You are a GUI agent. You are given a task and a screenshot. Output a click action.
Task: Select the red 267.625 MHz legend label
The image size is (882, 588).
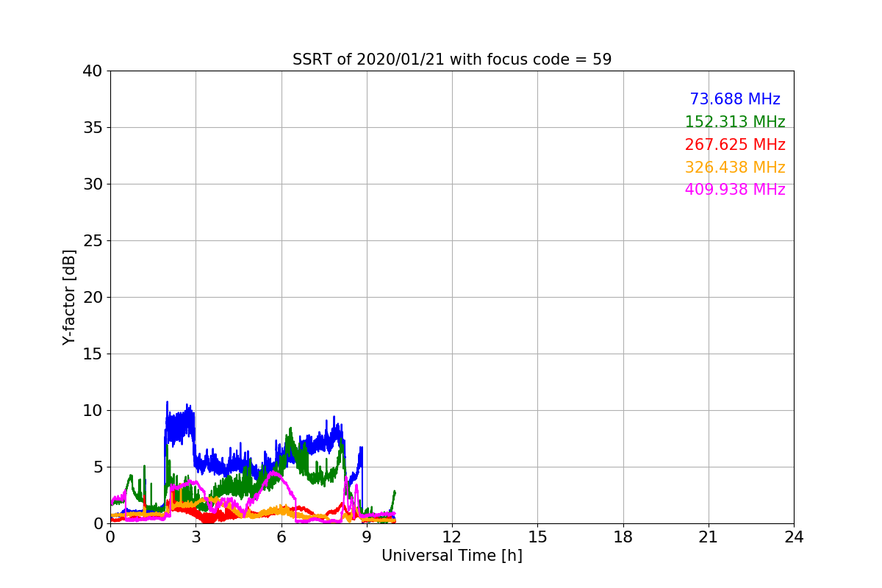click(735, 145)
